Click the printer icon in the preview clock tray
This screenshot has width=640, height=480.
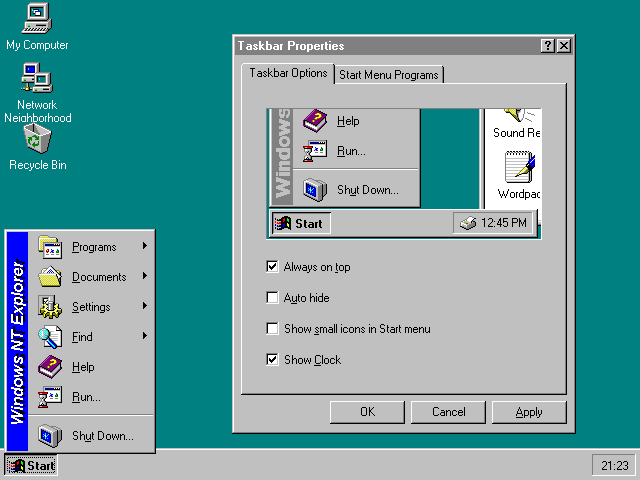468,223
